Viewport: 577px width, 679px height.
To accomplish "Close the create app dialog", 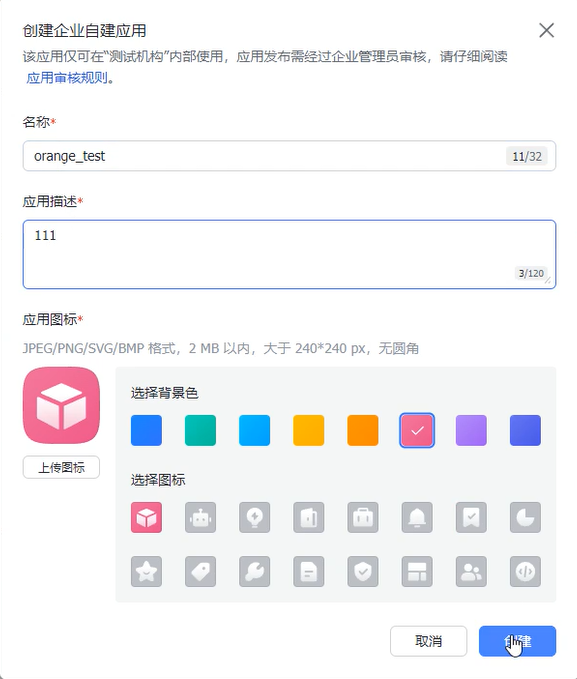I will [x=546, y=30].
